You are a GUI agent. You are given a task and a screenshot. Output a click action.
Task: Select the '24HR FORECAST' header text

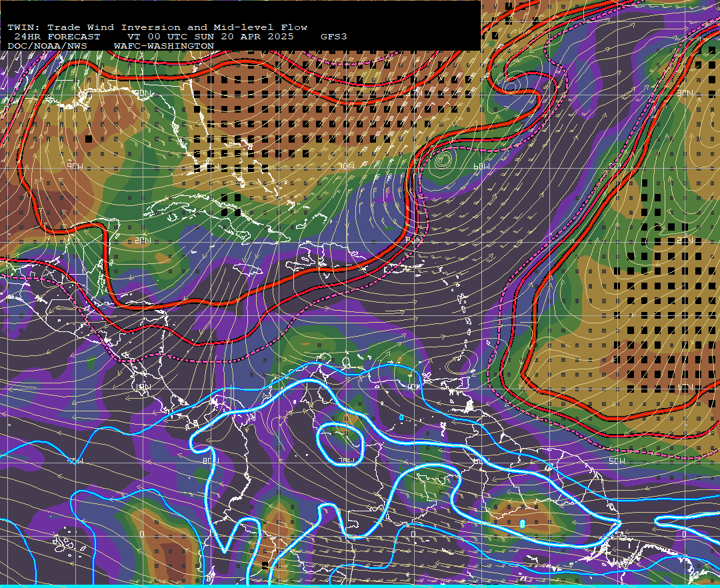pos(57,37)
